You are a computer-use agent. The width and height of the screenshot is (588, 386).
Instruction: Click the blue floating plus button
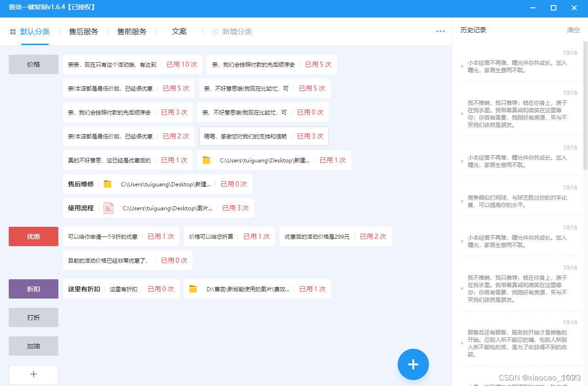[412, 364]
